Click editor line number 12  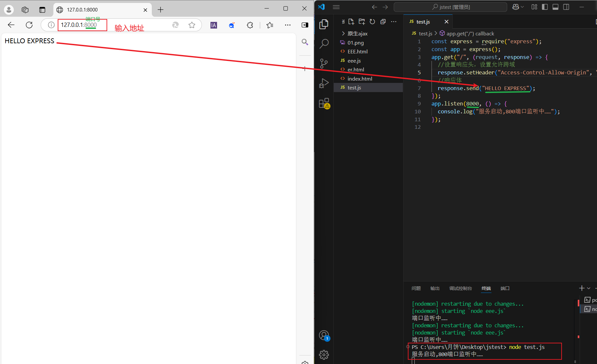click(417, 127)
